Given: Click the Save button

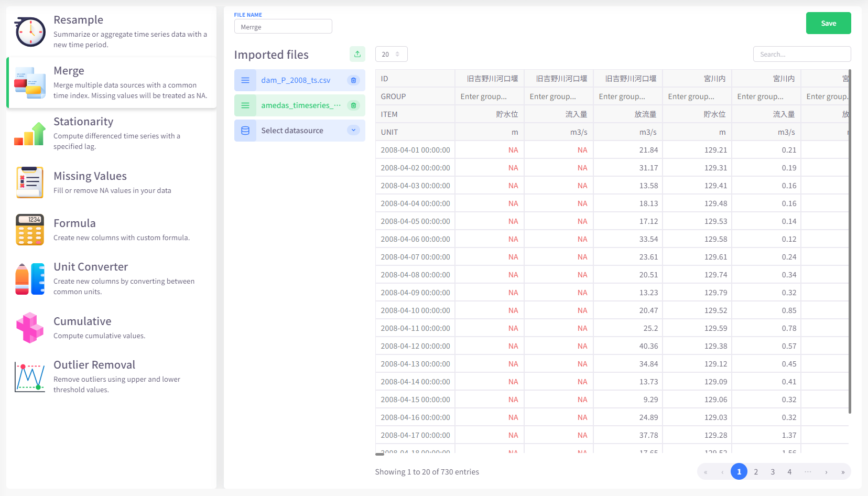Looking at the screenshot, I should pyautogui.click(x=828, y=23).
